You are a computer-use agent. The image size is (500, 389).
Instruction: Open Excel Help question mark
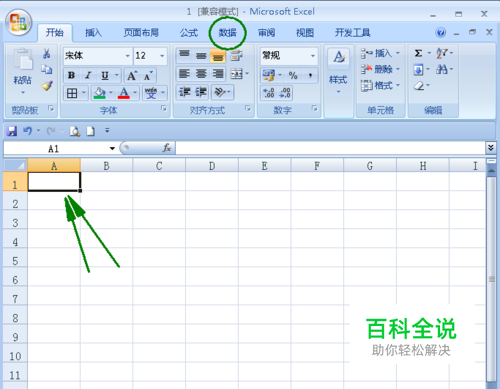click(x=440, y=32)
